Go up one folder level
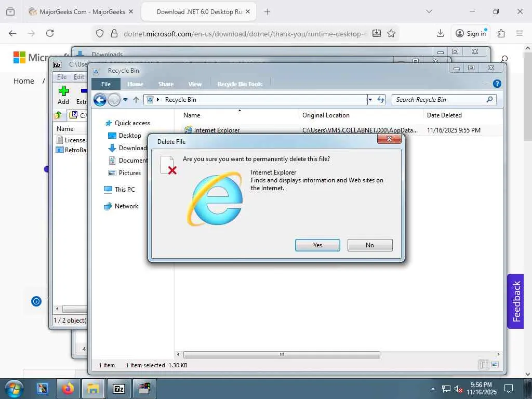 tap(136, 100)
